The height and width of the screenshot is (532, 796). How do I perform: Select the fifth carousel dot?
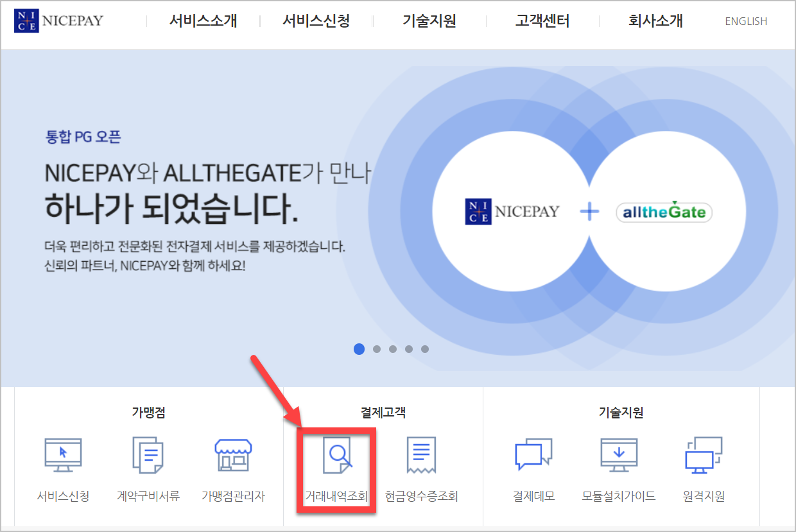[425, 349]
